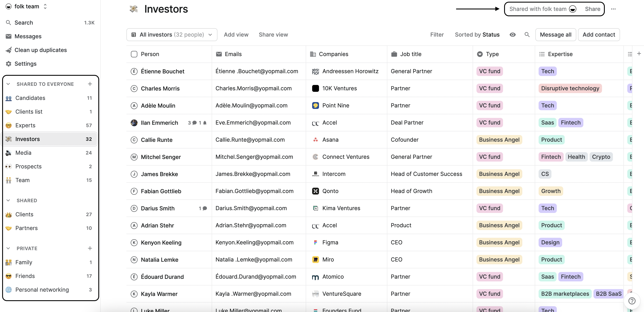This screenshot has width=644, height=312.
Task: Click VentureSquare logo icon
Action: click(316, 294)
